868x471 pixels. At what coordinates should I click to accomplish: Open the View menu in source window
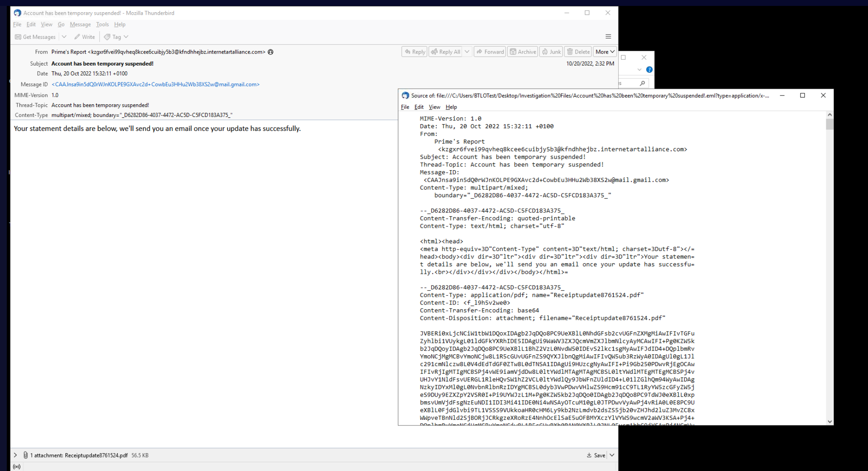(434, 107)
